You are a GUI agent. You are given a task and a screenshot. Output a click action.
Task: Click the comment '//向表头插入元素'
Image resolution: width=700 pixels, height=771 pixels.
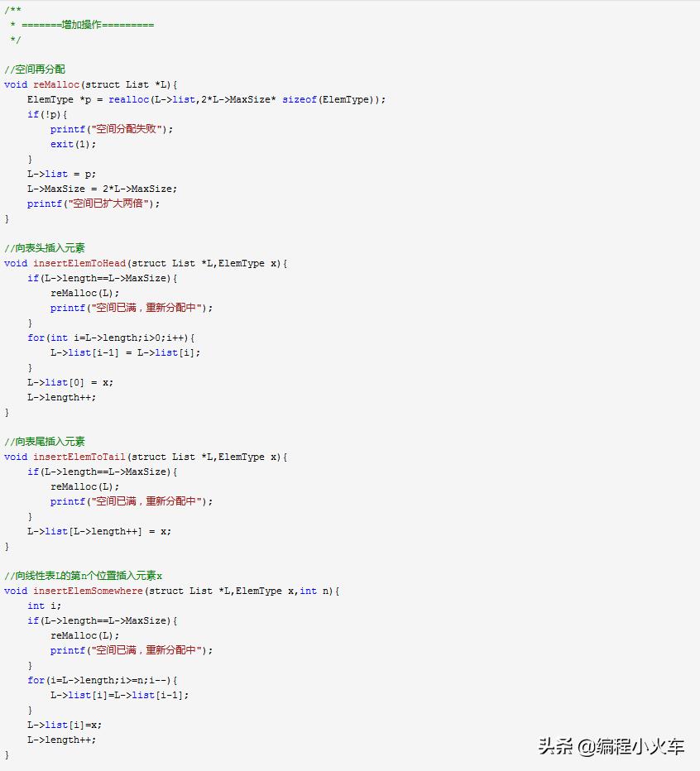(45, 248)
